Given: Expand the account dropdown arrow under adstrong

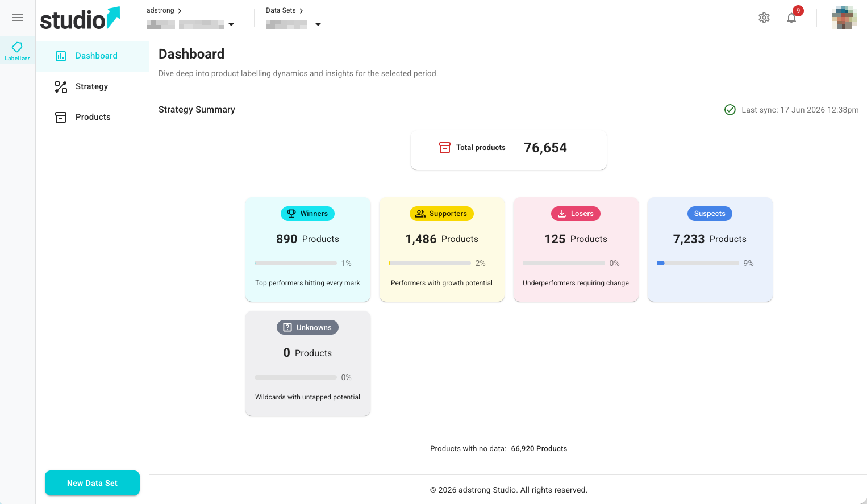Looking at the screenshot, I should [x=231, y=25].
